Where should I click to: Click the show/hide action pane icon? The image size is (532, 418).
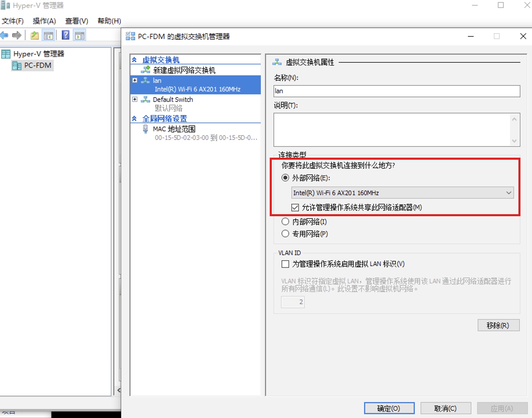pos(80,36)
